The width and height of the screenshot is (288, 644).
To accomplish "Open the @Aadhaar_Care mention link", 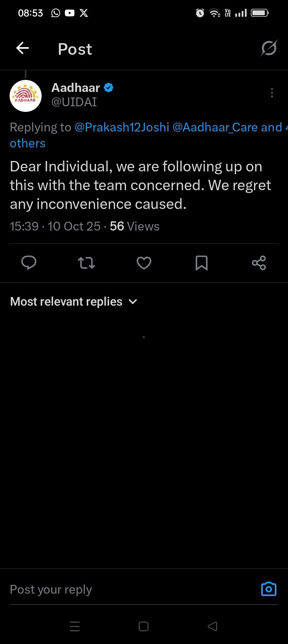I will tap(215, 127).
